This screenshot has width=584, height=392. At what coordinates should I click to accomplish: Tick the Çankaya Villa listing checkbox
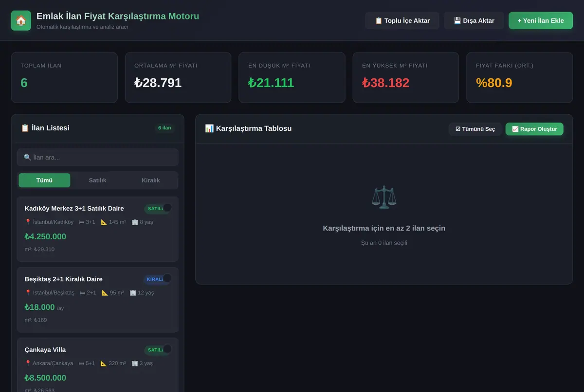point(167,349)
